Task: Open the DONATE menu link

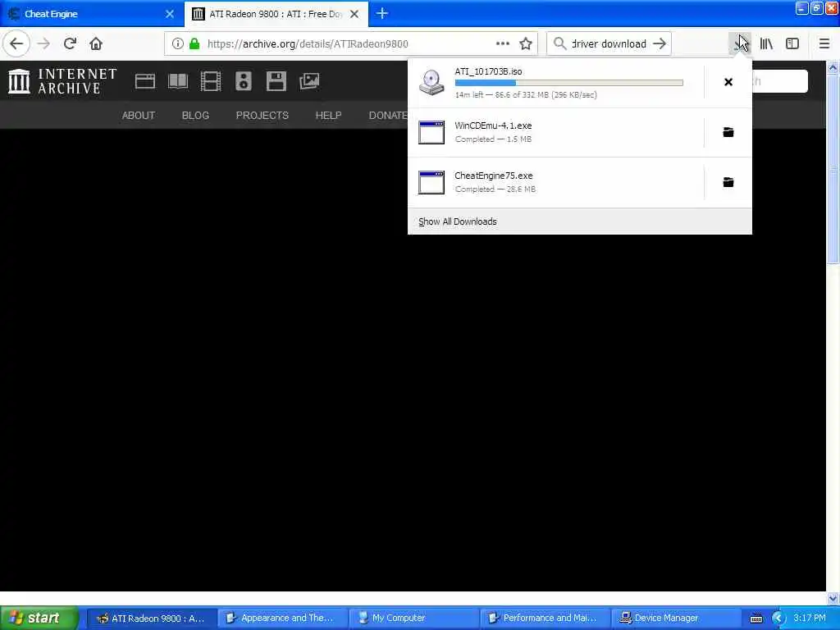Action: click(x=388, y=115)
